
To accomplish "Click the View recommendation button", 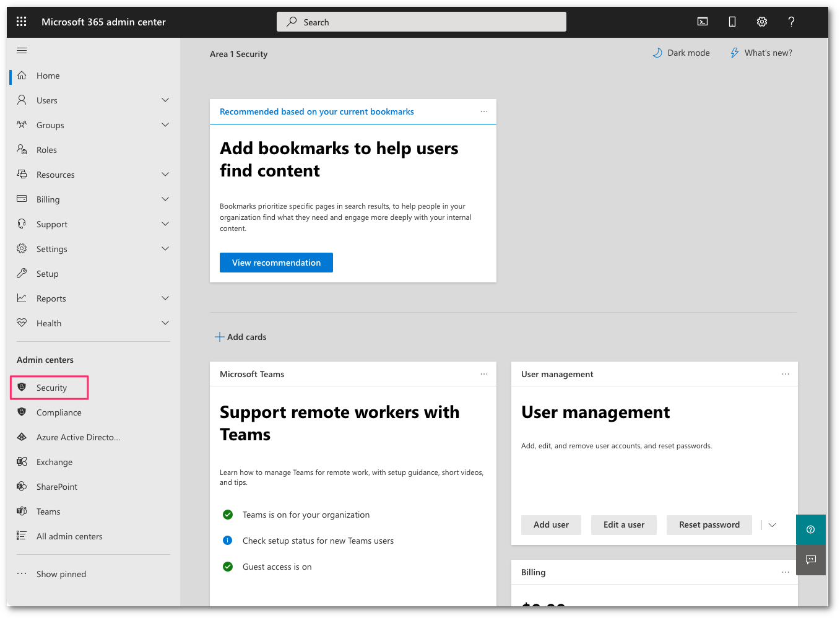I will click(276, 263).
